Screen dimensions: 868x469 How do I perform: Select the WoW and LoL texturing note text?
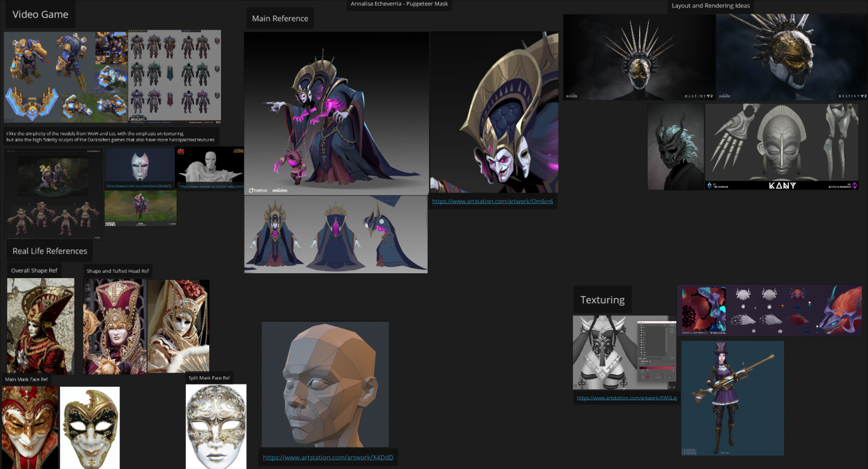[110, 136]
